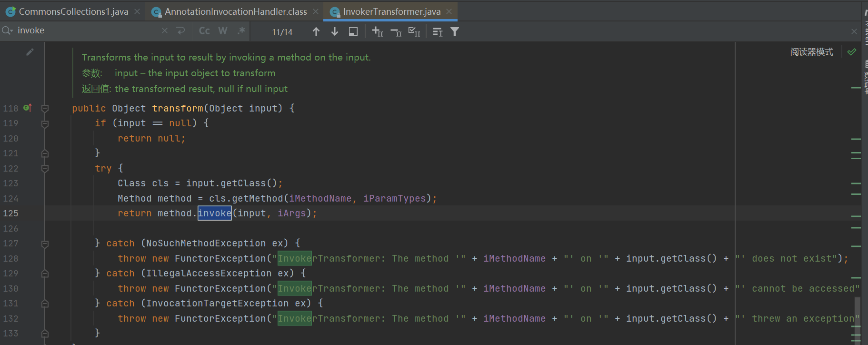The height and width of the screenshot is (345, 868).
Task: Click FunctorException on line 128
Action: tap(220, 258)
